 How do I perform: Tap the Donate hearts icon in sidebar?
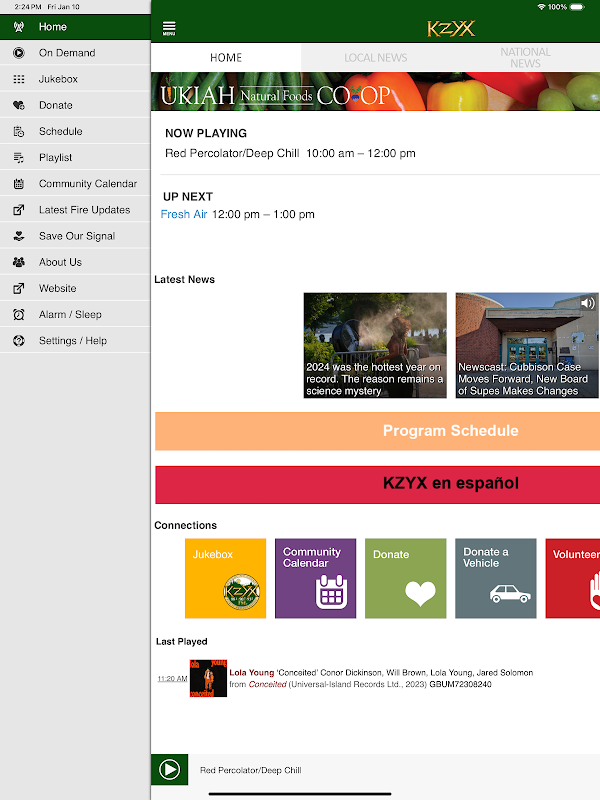19,105
